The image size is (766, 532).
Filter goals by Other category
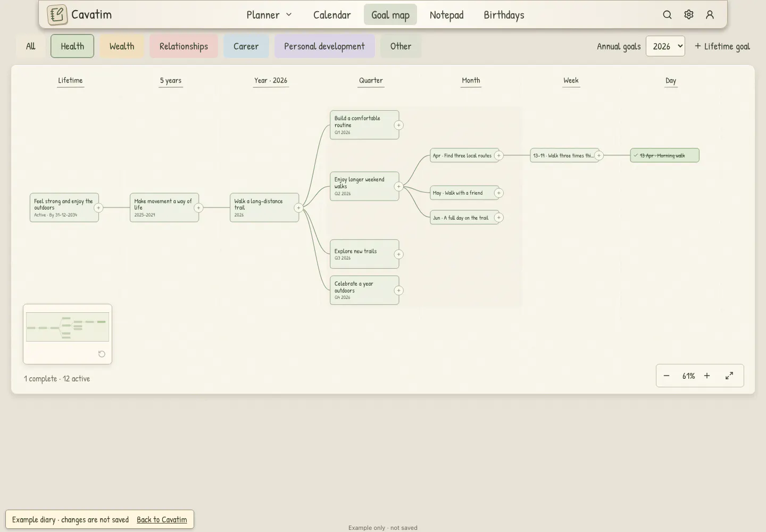point(401,46)
